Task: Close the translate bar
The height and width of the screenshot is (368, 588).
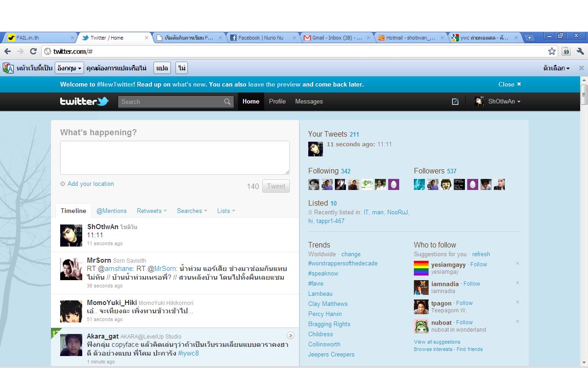Action: point(581,68)
